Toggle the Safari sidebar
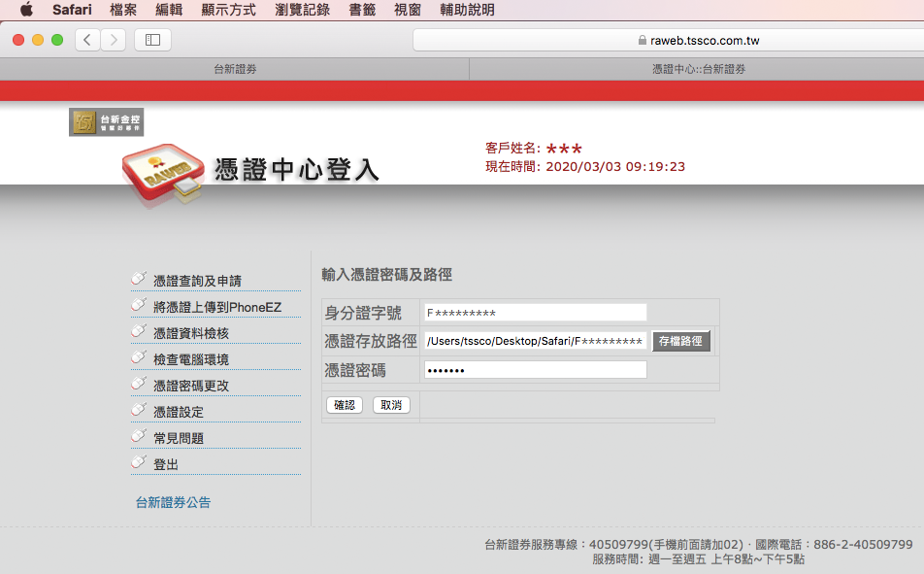924x574 pixels. pos(152,40)
